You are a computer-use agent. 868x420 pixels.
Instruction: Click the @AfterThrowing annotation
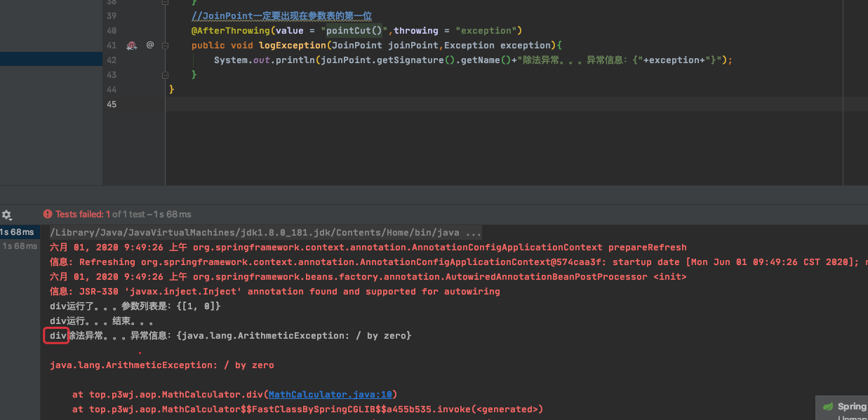(231, 31)
